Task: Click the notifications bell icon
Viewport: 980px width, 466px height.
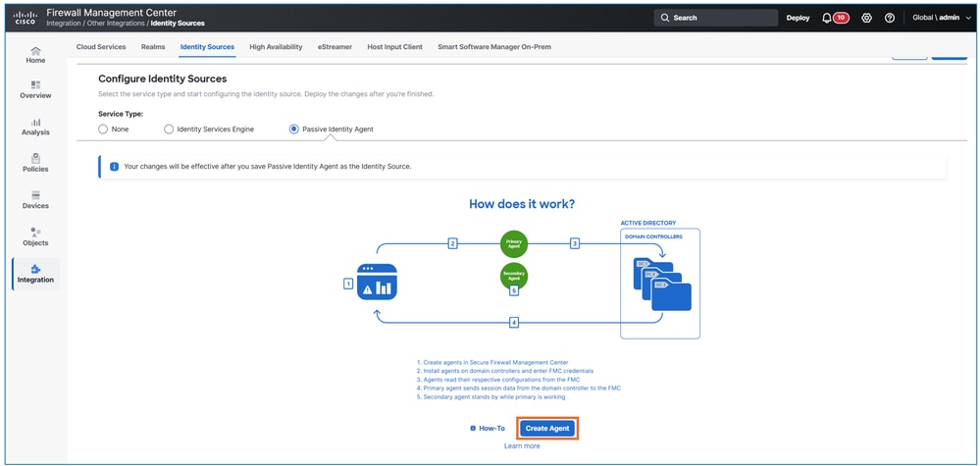Action: tap(827, 18)
